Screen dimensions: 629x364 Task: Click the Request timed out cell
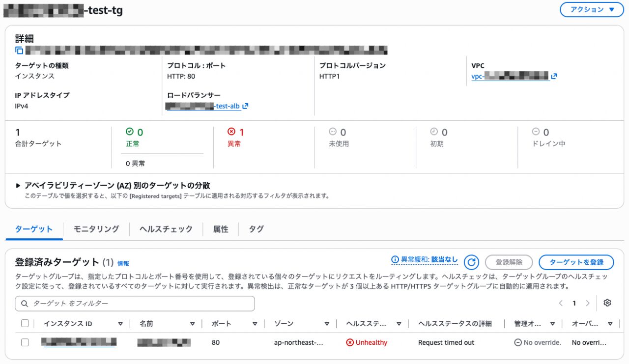click(x=446, y=342)
